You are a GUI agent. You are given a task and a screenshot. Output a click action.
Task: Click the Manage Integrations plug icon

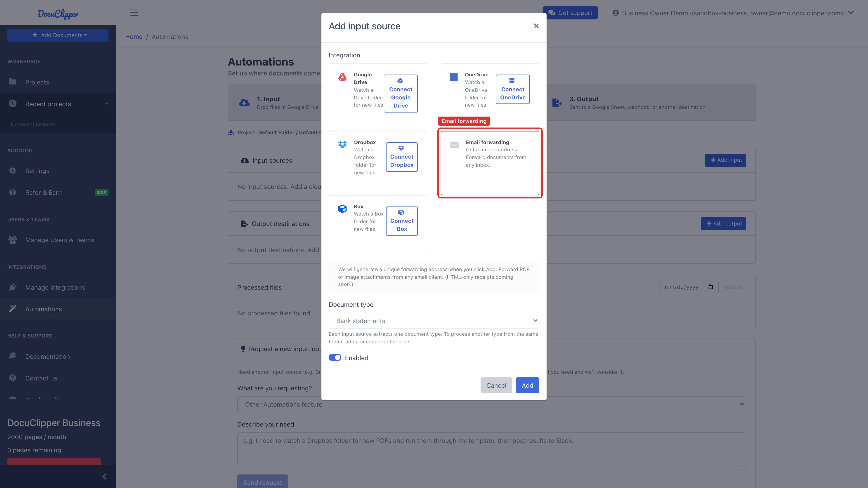12,287
